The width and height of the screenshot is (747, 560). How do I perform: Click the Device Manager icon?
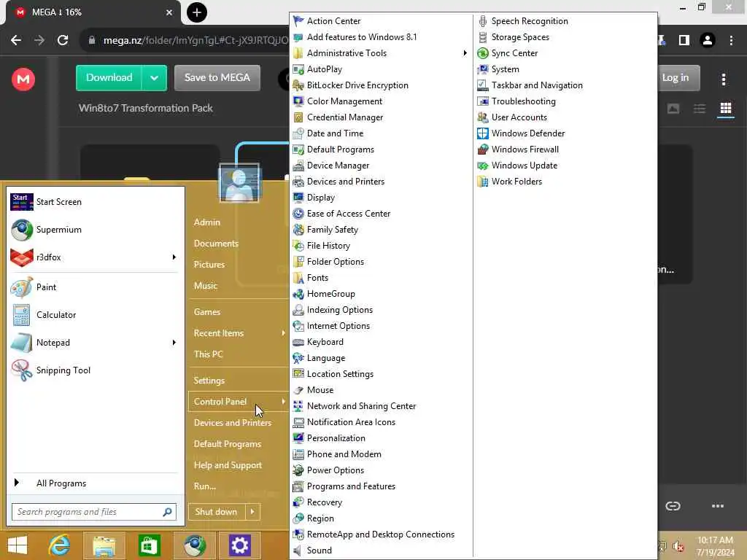[x=298, y=166]
